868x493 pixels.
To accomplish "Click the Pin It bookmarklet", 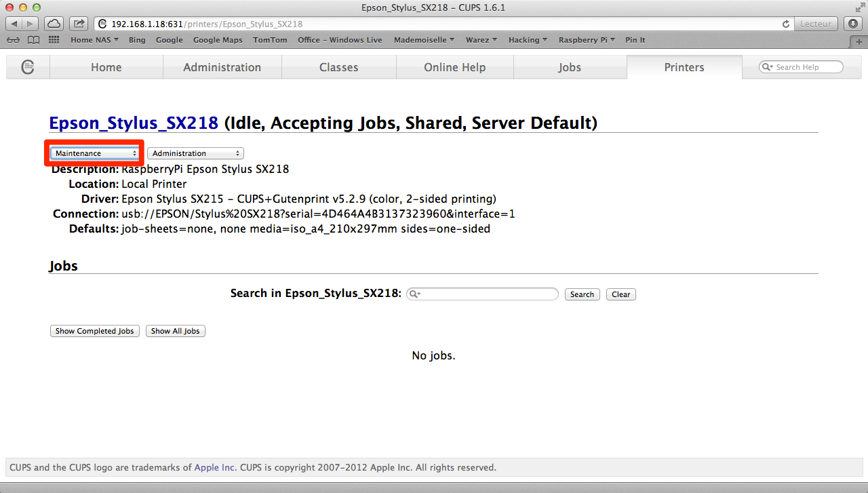I will coord(635,40).
